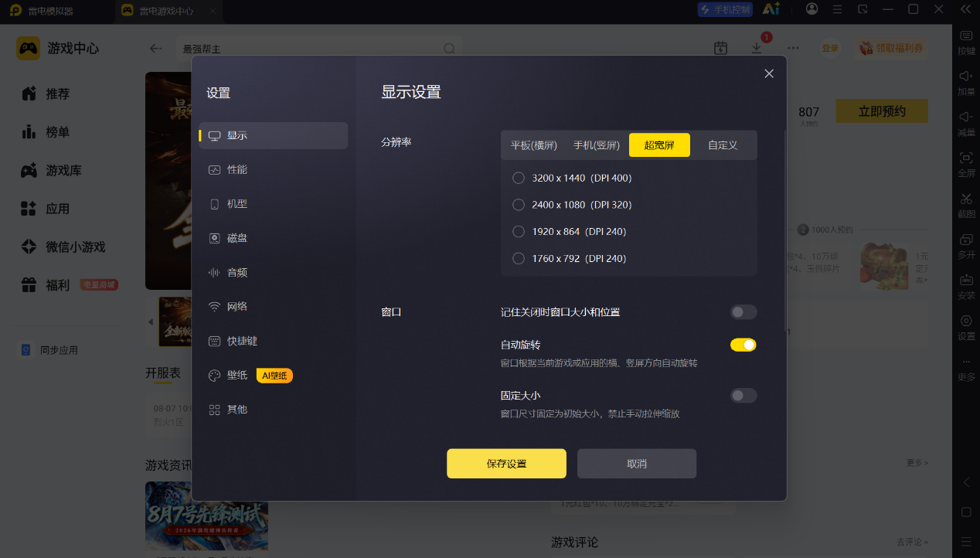Open the 音频 audio settings section
980x558 pixels.
click(x=274, y=272)
